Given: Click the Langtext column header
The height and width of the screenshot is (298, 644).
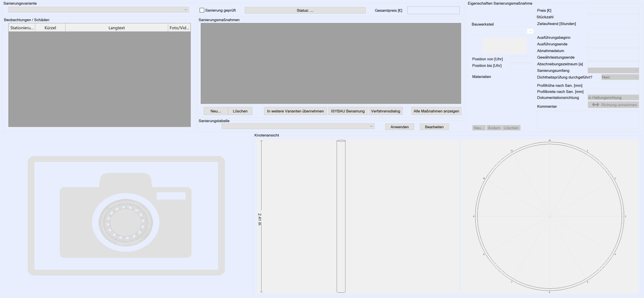Looking at the screenshot, I should click(x=116, y=28).
